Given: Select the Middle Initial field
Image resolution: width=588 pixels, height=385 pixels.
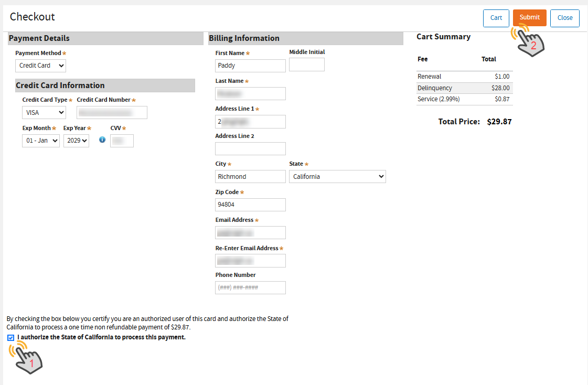Looking at the screenshot, I should point(306,65).
